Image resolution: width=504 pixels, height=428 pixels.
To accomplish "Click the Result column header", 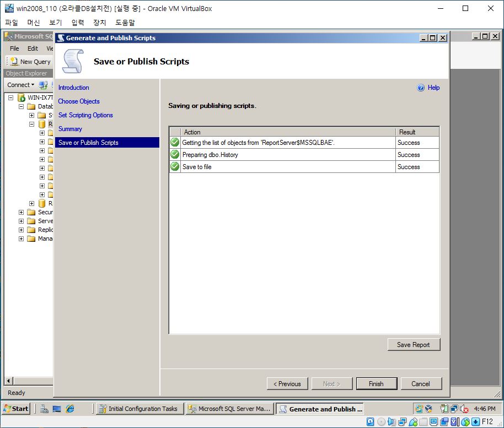I will 417,132.
